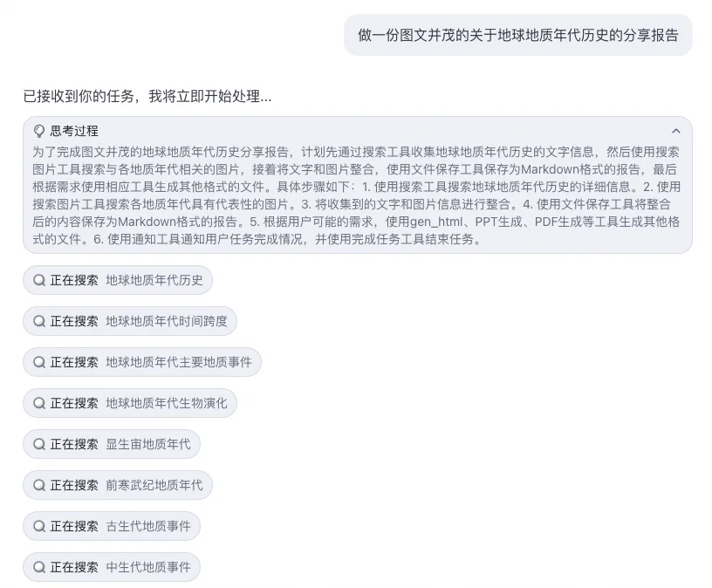712x588 pixels.
Task: Open the 地球地质年代时间跨度 search step
Action: (130, 321)
